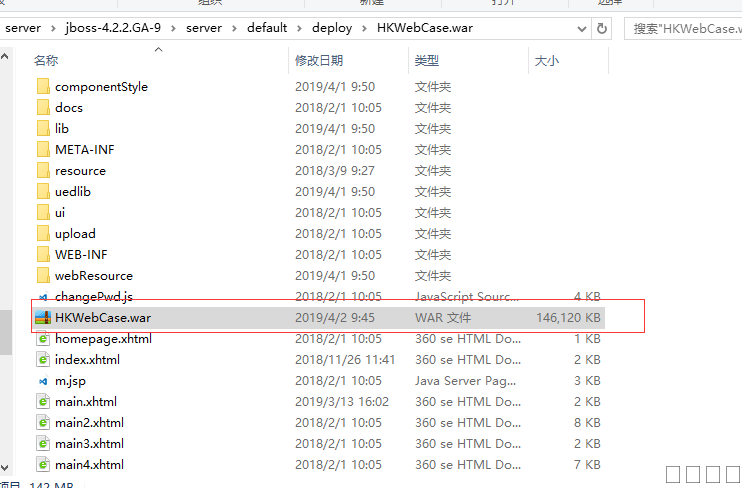Select the main2.xhtml file name

(x=89, y=423)
